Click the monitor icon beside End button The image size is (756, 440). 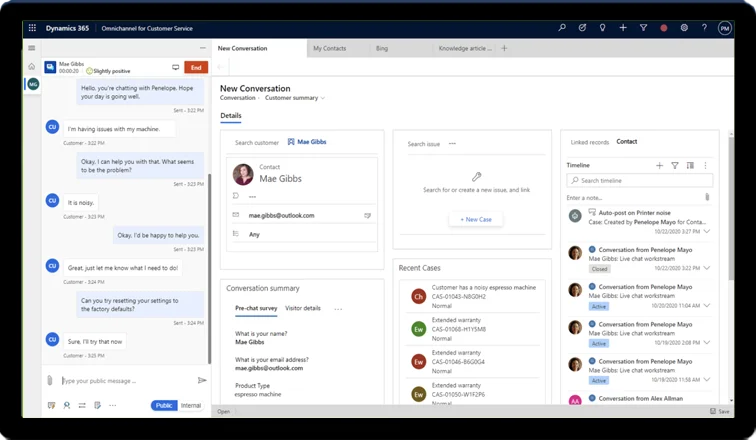[x=176, y=67]
